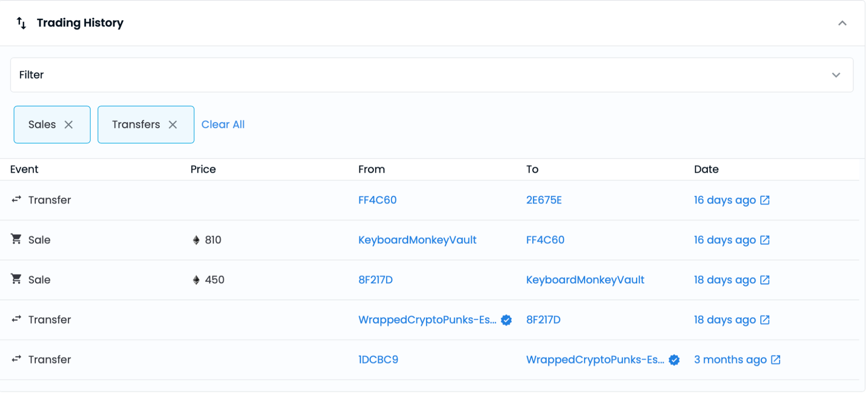The height and width of the screenshot is (395, 868).
Task: Open address FF4C60 in first Transfer row
Action: coord(377,200)
